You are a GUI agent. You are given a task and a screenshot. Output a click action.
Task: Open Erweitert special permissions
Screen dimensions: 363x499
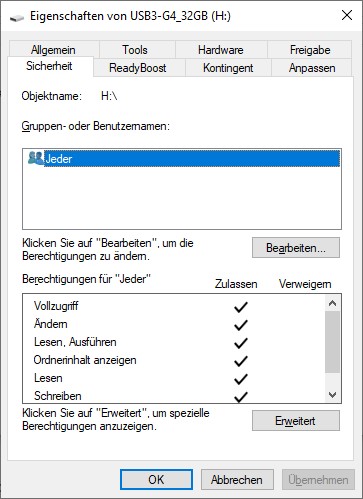click(x=296, y=421)
